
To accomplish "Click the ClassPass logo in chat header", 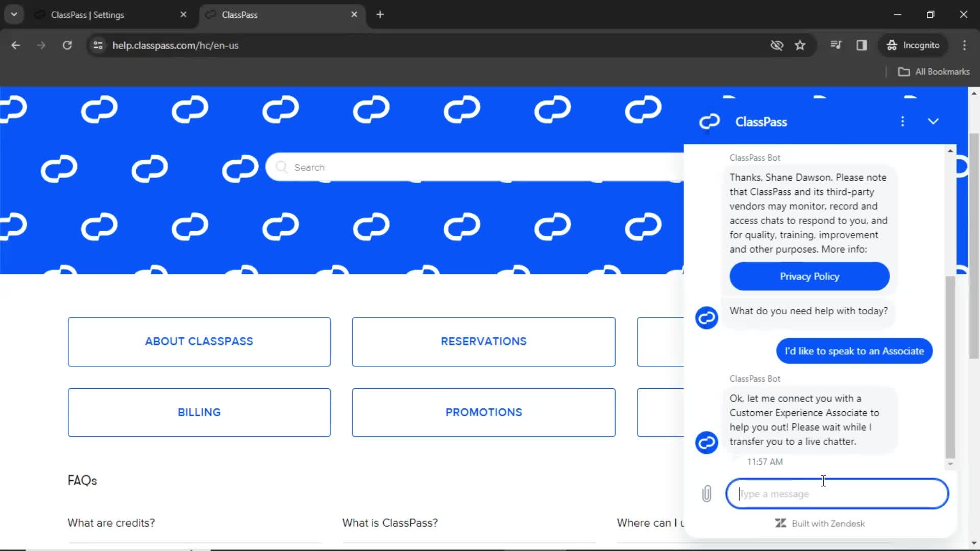I will tap(709, 121).
